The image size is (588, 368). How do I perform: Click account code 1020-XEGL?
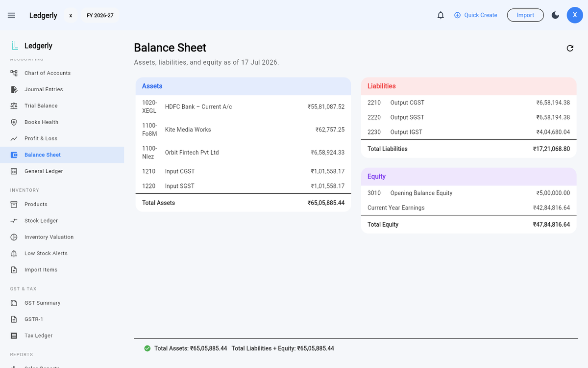click(x=149, y=106)
